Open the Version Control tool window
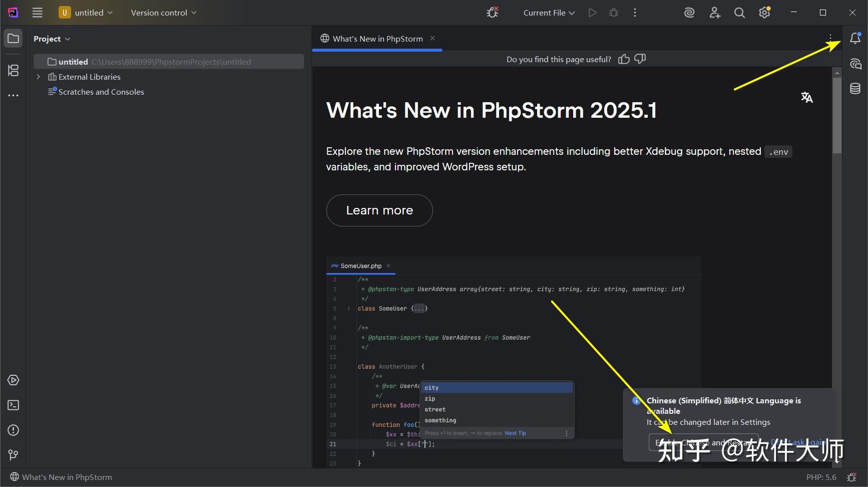Image resolution: width=868 pixels, height=487 pixels. point(13,455)
